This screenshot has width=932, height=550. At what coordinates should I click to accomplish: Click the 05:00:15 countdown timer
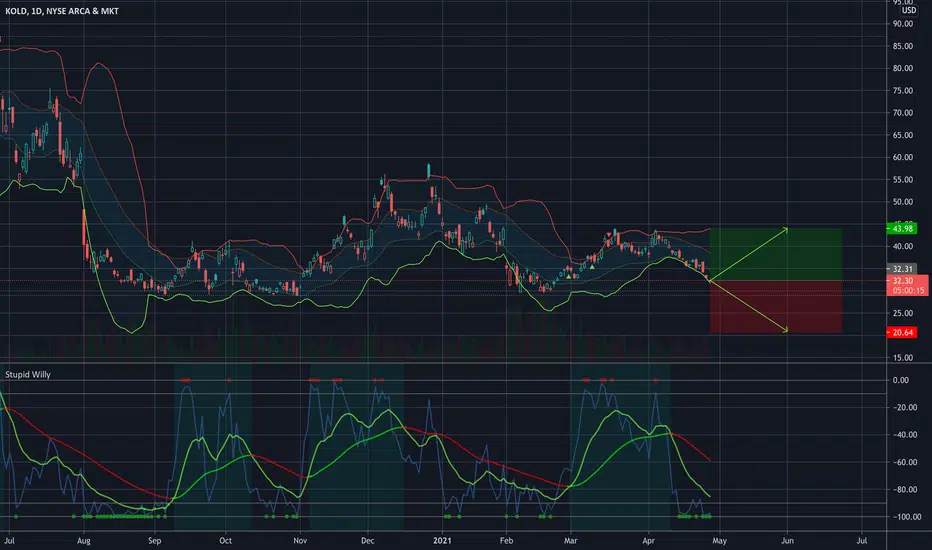[x=908, y=290]
